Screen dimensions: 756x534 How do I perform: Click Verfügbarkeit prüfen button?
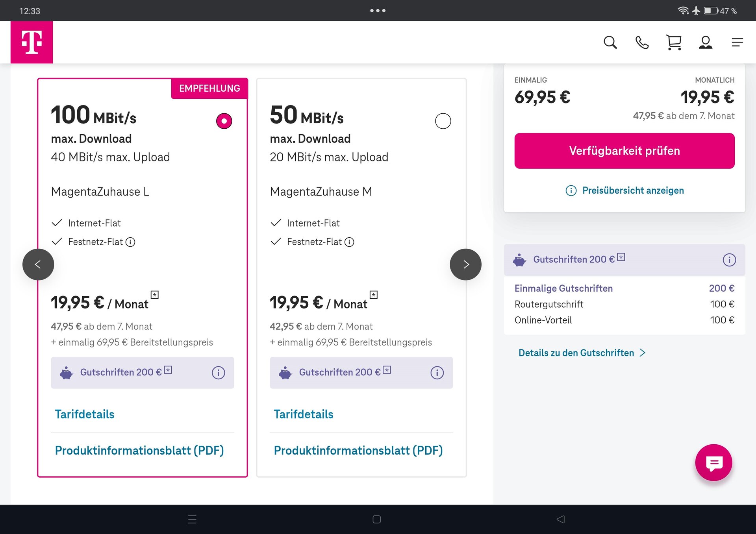624,151
